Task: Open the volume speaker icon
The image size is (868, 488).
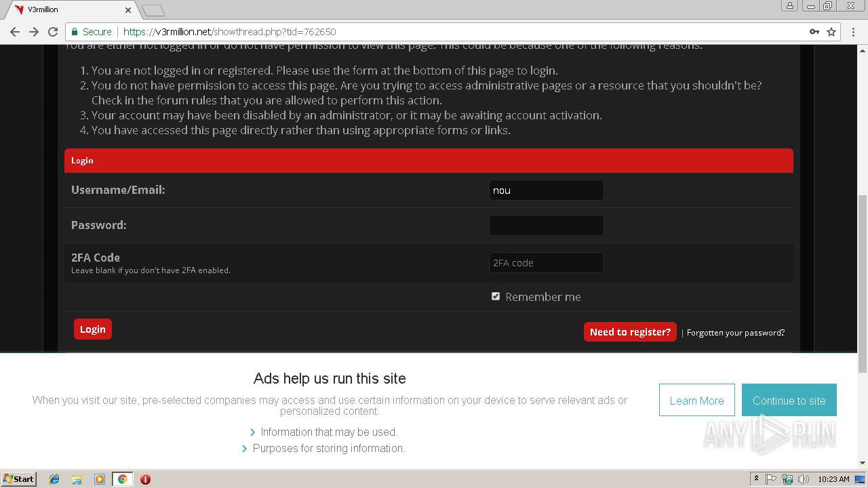Action: click(804, 479)
